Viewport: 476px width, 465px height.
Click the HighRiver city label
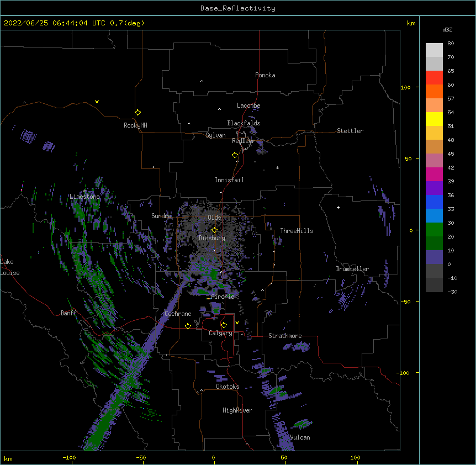point(237,410)
